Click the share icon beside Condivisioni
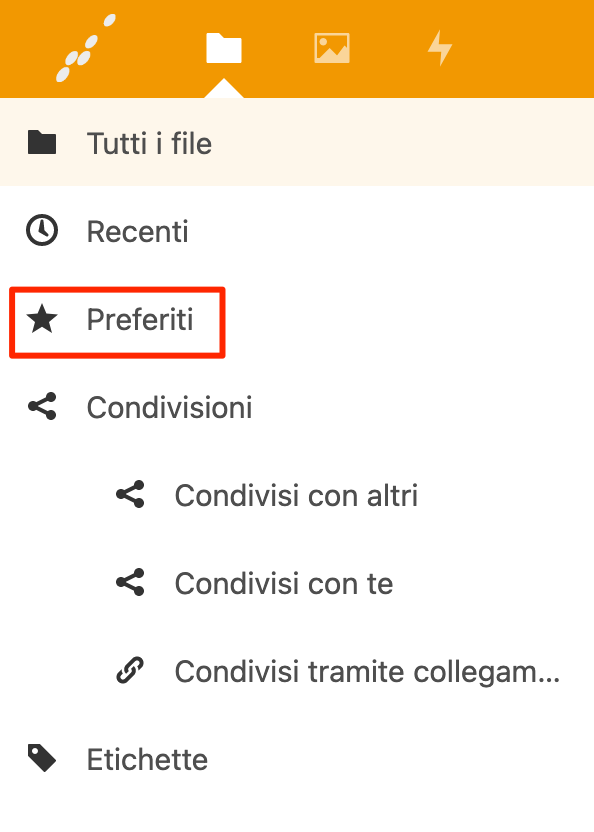 pos(42,406)
